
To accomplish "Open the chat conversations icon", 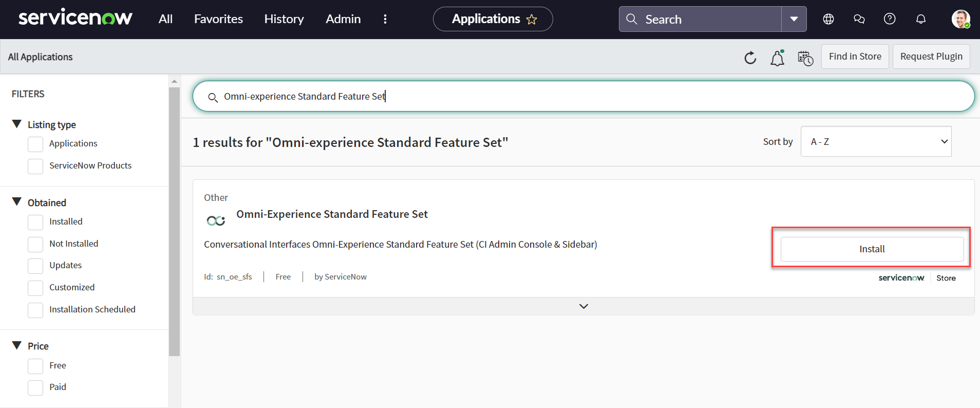I will 859,19.
